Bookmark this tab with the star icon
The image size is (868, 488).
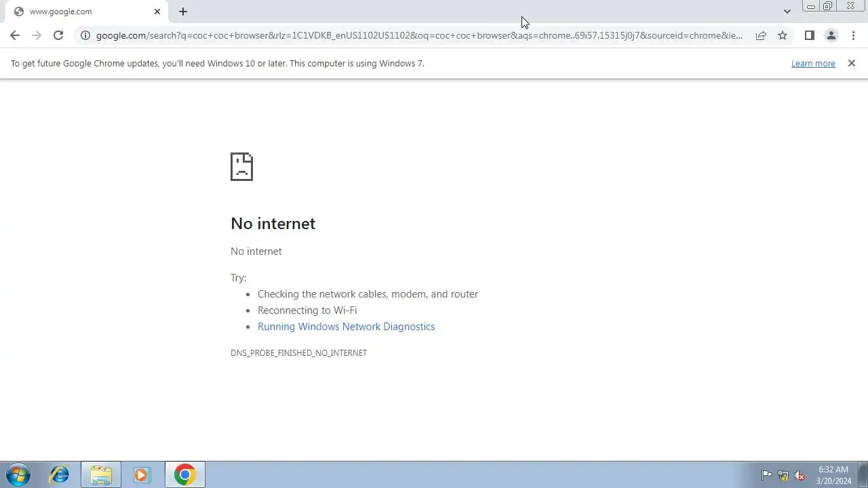pos(783,35)
